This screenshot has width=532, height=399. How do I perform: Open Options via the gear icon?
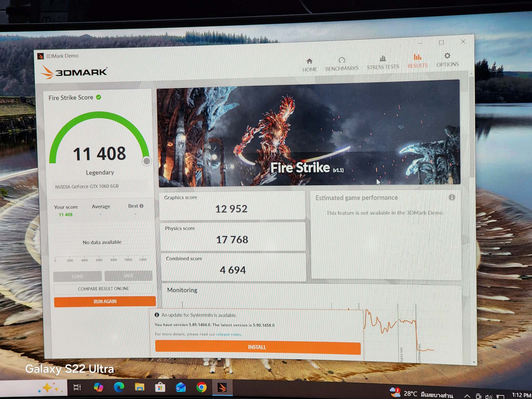[x=447, y=56]
